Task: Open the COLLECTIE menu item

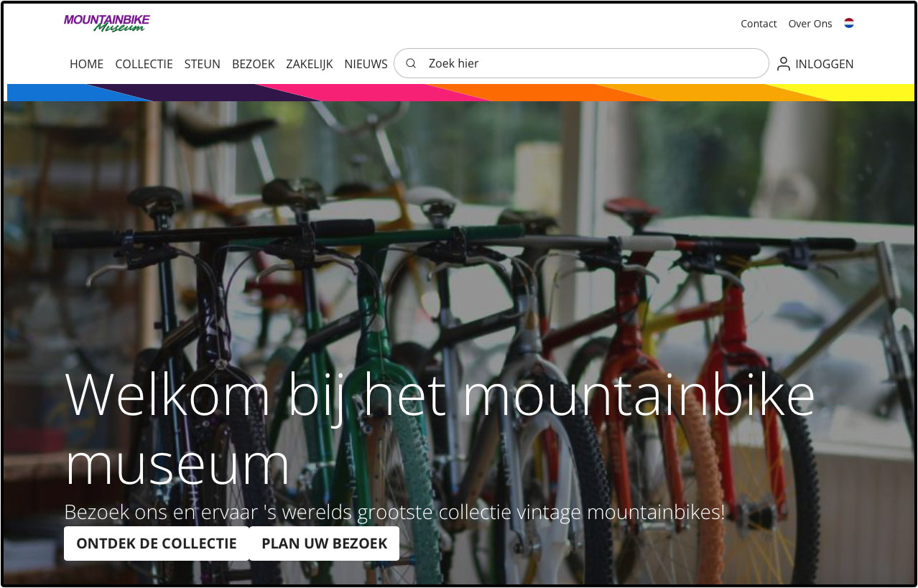Action: point(144,64)
